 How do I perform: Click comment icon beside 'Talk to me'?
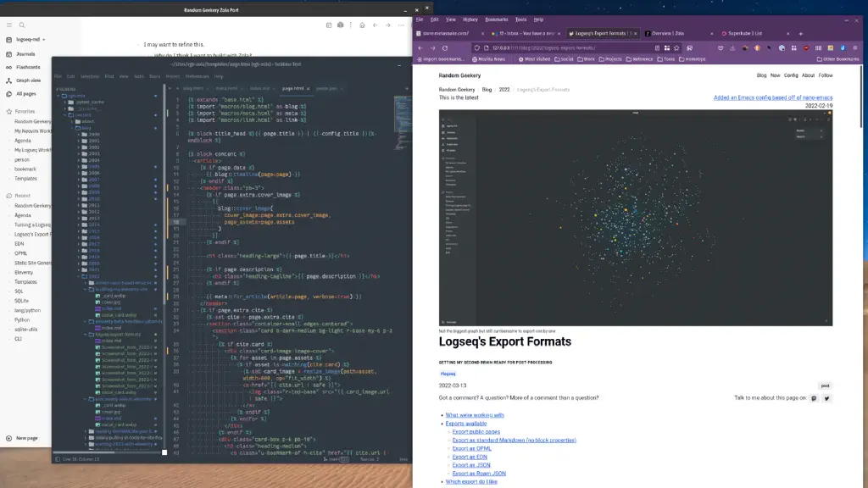click(x=814, y=398)
